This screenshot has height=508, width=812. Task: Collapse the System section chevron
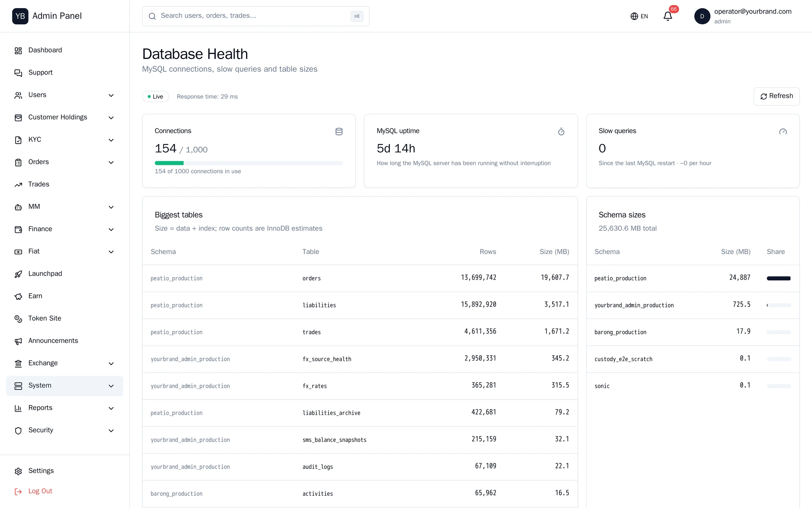tap(111, 386)
